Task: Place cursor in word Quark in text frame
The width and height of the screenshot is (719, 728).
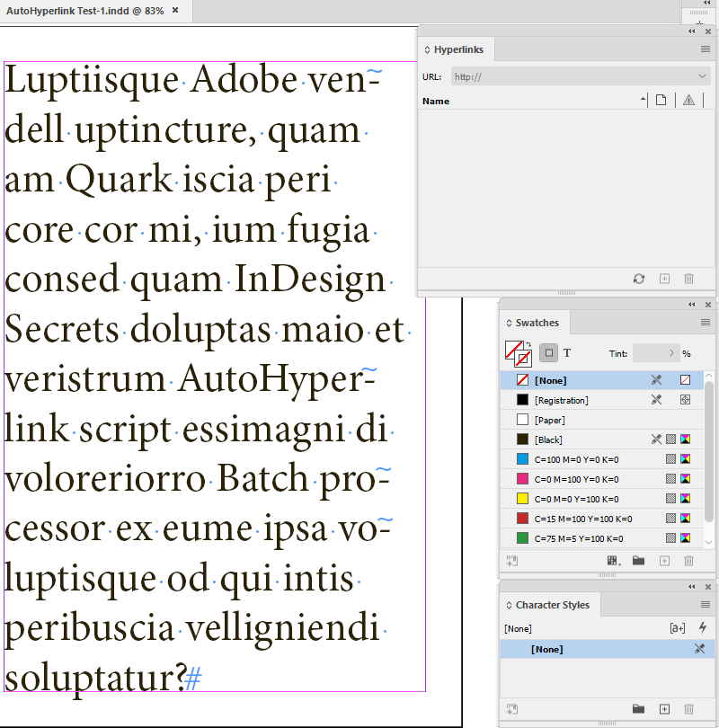Action: 119,179
